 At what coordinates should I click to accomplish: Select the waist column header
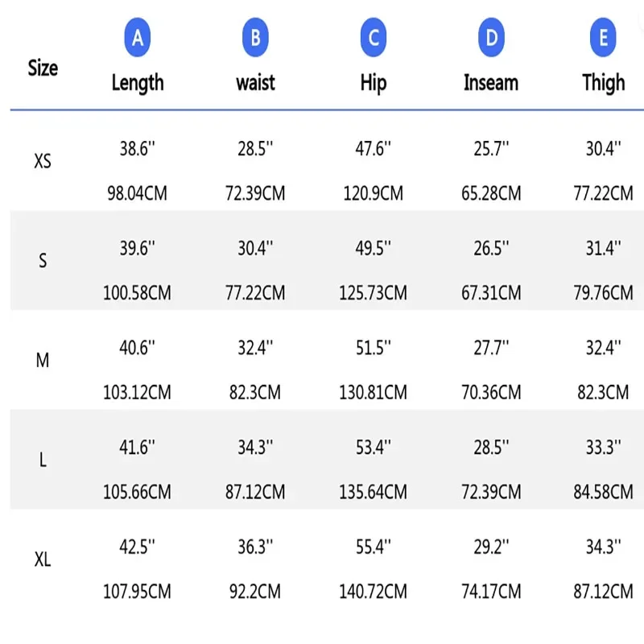click(x=255, y=83)
